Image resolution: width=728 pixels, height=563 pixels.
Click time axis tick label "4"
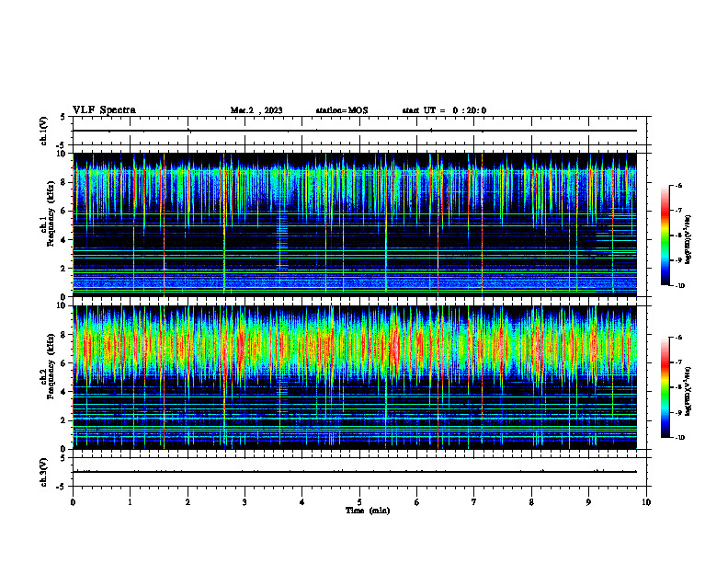tap(302, 502)
